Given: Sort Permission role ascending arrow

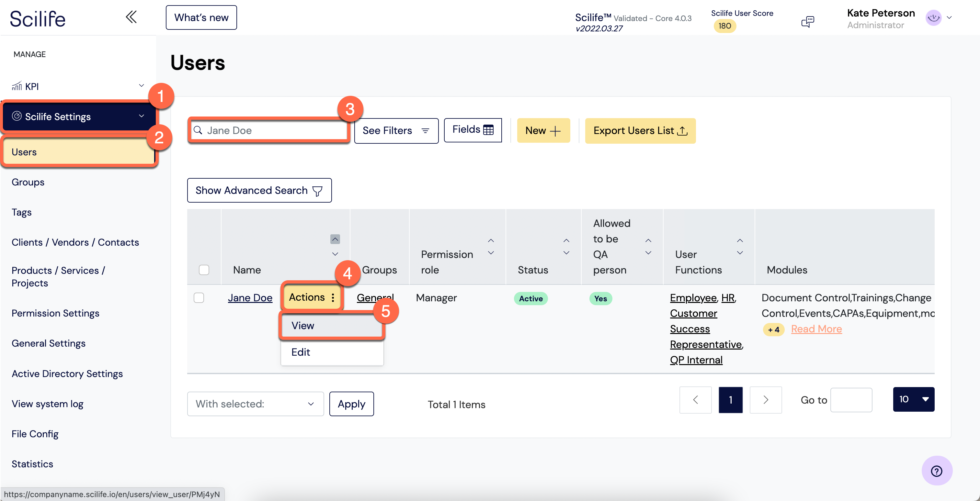Looking at the screenshot, I should click(491, 240).
